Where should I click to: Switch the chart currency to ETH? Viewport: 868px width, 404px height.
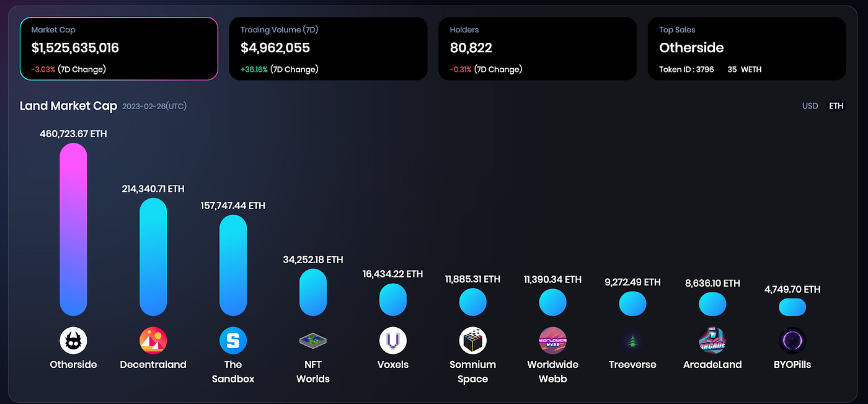point(836,106)
